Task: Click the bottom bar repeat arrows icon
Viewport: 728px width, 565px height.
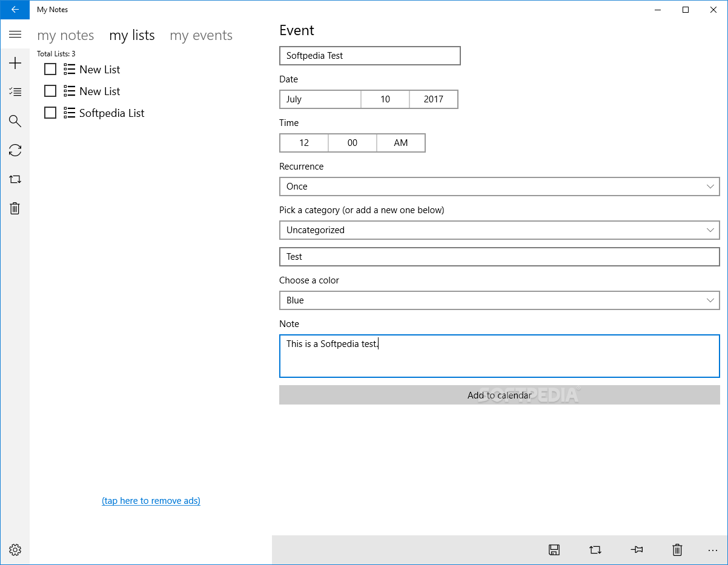Action: coord(595,550)
